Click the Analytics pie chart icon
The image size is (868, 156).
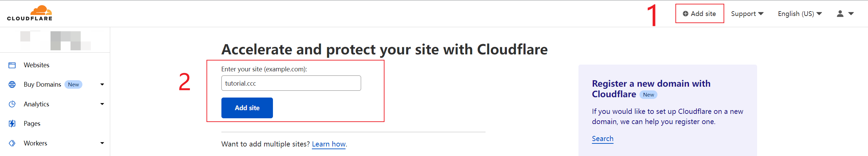point(12,104)
